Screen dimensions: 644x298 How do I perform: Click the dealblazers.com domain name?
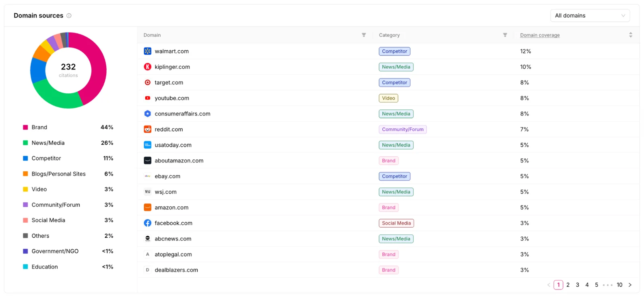pyautogui.click(x=176, y=270)
